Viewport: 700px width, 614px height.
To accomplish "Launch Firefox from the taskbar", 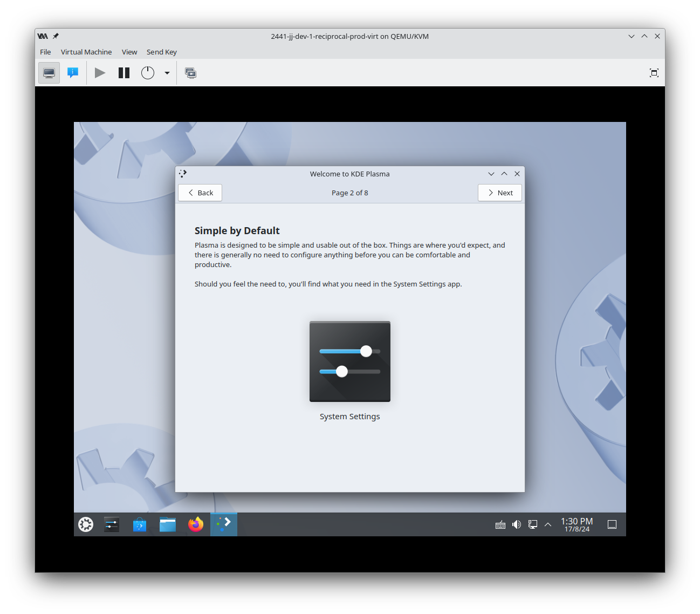I will [196, 524].
